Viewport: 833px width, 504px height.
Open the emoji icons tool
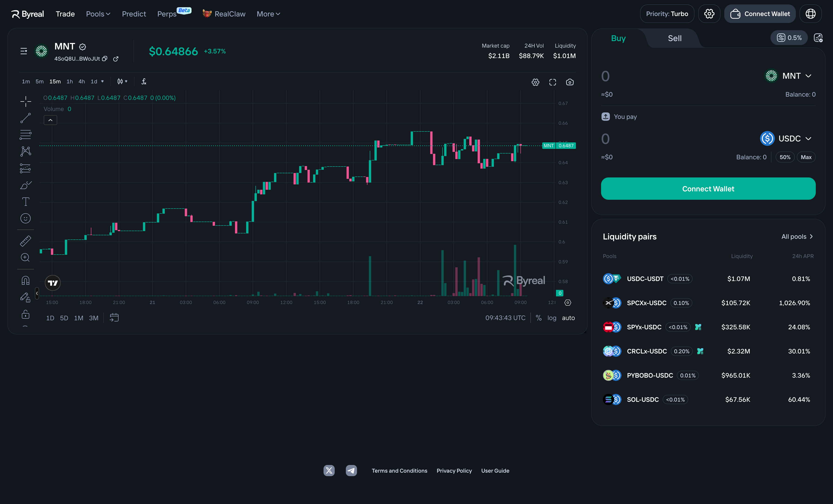(25, 218)
